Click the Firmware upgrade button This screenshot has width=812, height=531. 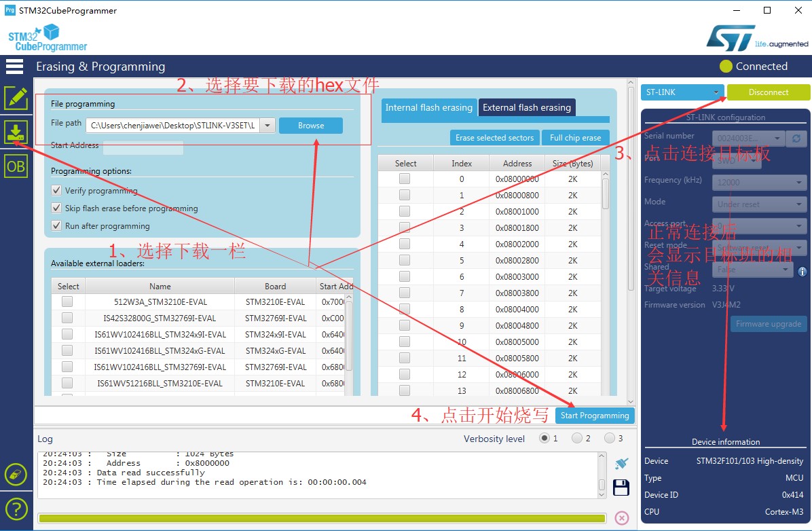tap(769, 325)
